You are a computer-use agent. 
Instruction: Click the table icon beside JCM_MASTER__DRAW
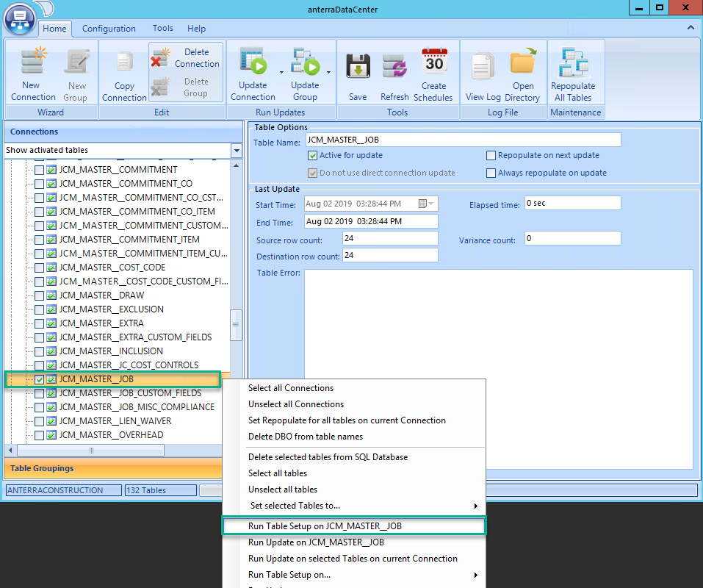click(51, 295)
